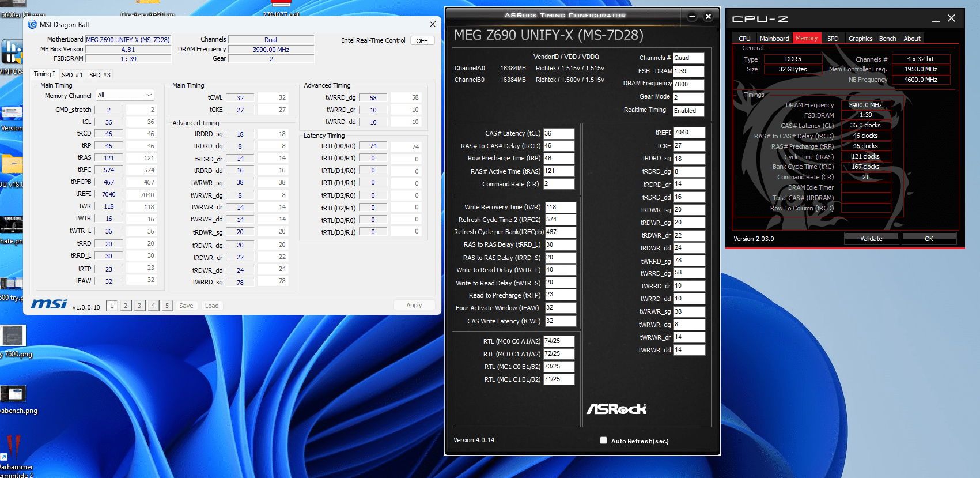Click the Save button in Dragon Ball

click(186, 306)
